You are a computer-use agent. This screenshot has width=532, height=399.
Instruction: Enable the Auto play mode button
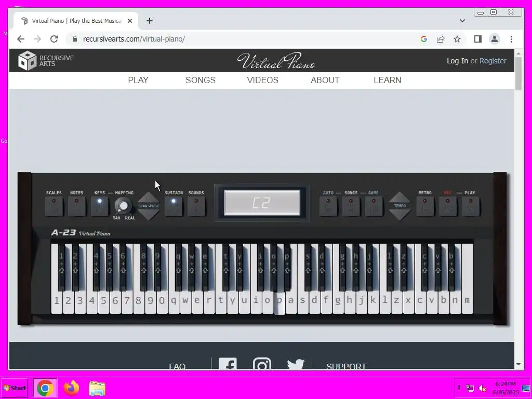pyautogui.click(x=328, y=206)
